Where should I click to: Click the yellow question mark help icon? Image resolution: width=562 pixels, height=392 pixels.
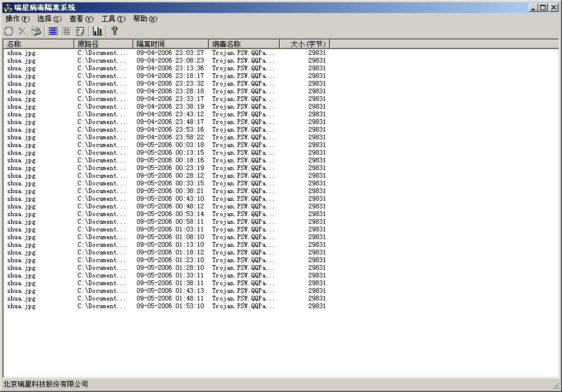(115, 31)
